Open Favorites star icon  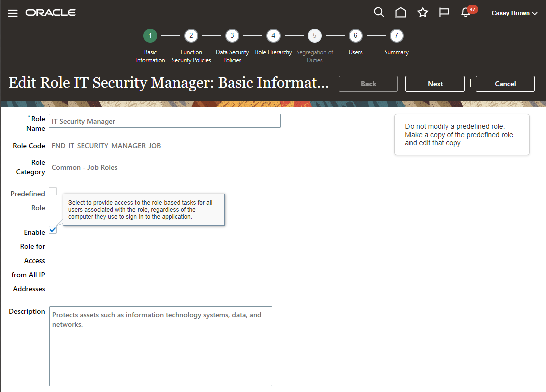(423, 13)
